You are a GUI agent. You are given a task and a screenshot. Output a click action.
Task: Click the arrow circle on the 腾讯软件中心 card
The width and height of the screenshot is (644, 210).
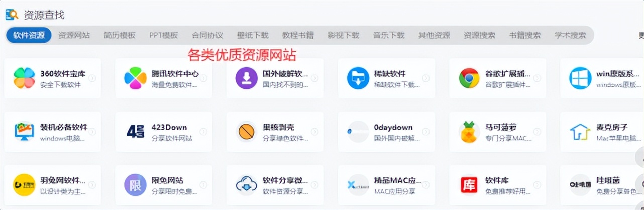coord(203,78)
